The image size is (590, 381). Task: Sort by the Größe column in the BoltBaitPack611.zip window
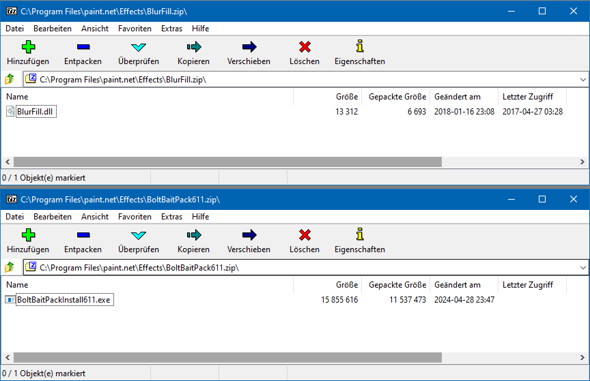click(327, 285)
